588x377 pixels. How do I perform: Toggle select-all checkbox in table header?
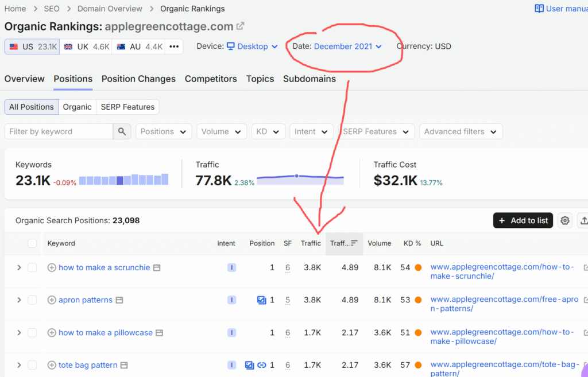click(32, 243)
